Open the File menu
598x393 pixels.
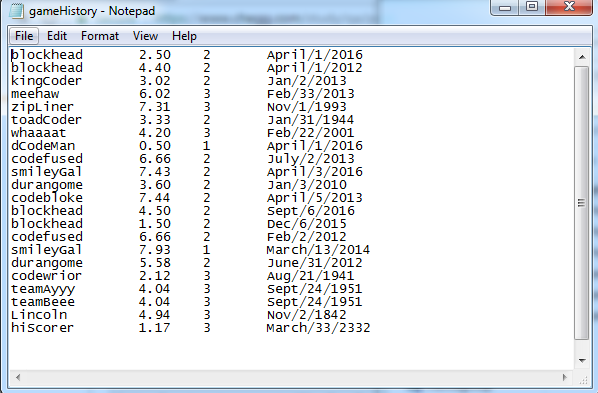tap(24, 36)
